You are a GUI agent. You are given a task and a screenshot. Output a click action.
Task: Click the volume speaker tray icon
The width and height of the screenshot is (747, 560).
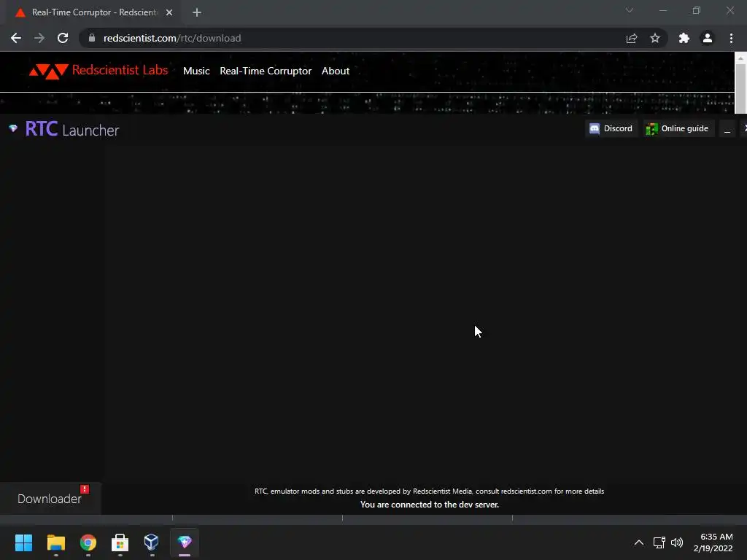click(x=677, y=542)
